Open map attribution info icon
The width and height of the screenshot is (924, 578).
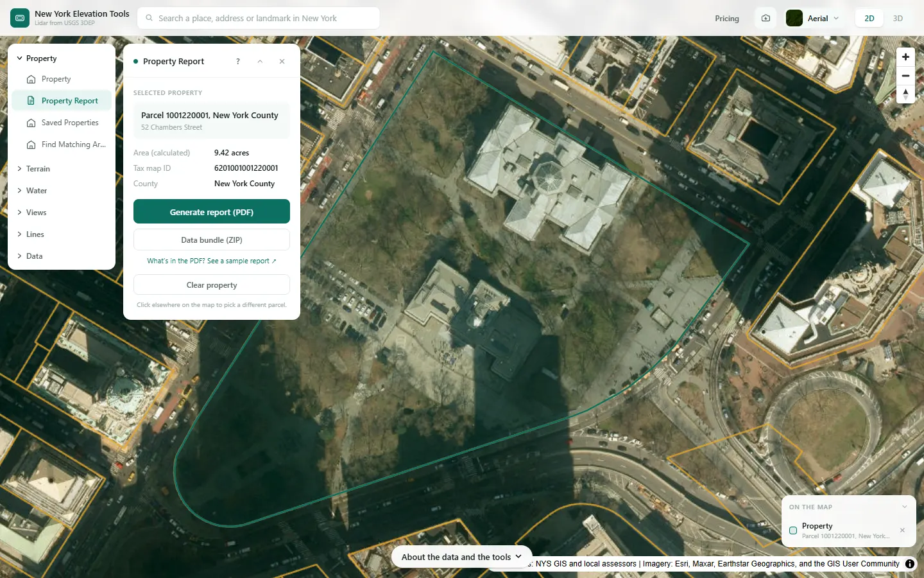pyautogui.click(x=910, y=564)
